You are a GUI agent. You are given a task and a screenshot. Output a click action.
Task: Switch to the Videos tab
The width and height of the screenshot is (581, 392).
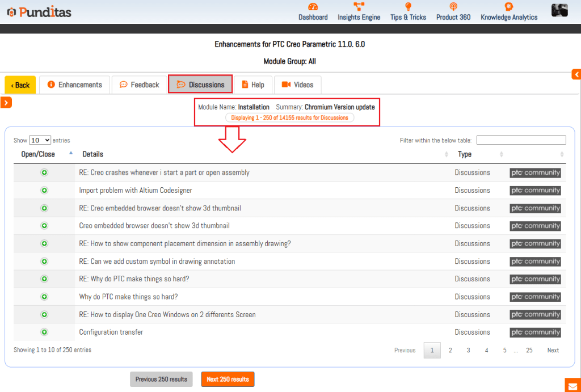point(297,85)
